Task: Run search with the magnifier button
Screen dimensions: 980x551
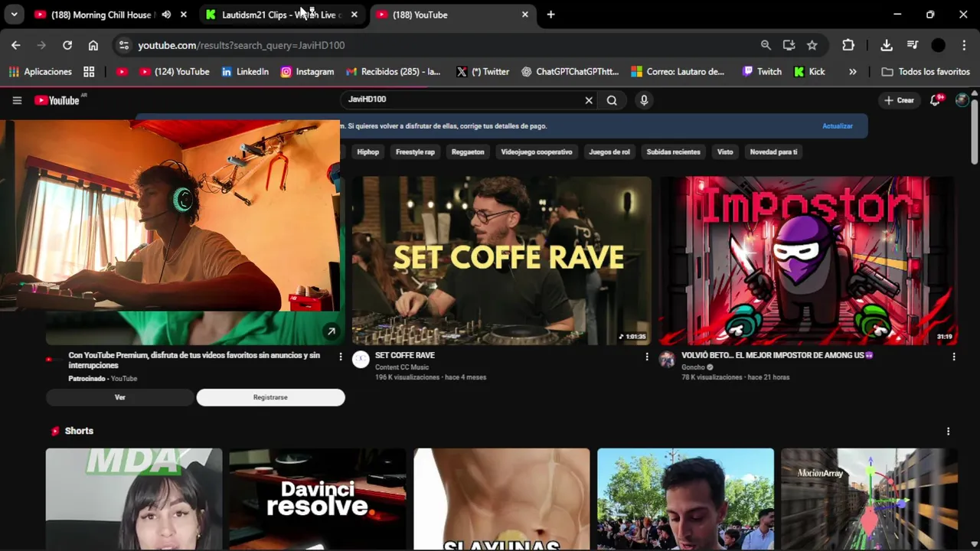Action: pos(612,100)
